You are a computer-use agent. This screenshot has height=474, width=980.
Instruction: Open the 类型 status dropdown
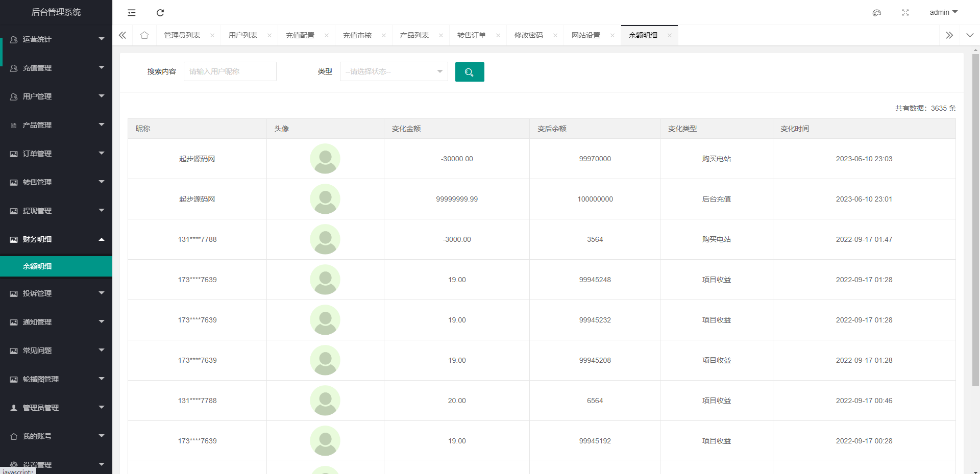tap(394, 71)
